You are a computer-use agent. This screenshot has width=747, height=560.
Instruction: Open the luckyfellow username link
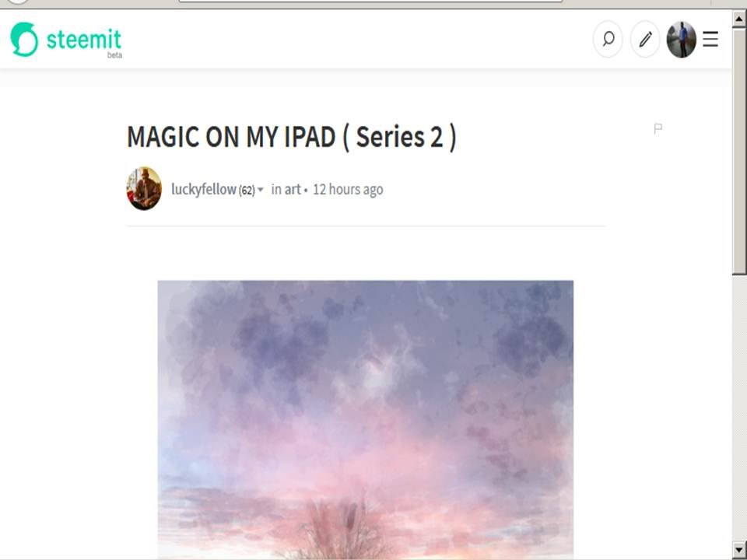[x=204, y=190]
